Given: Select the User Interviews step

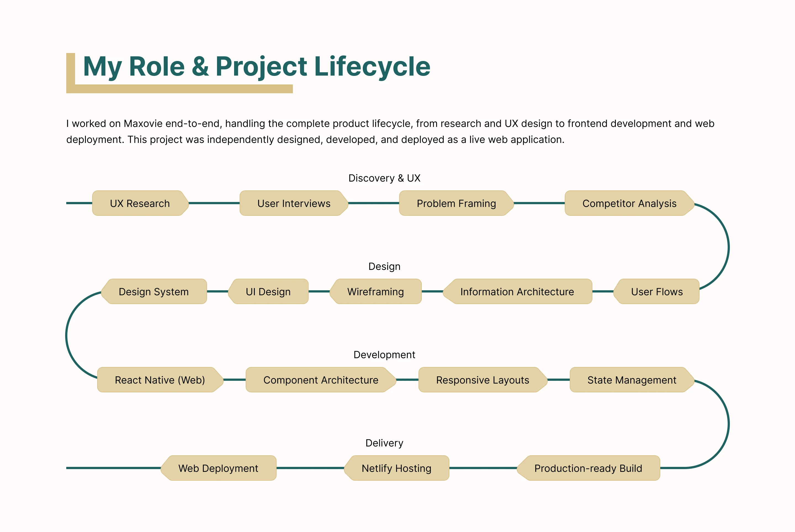Looking at the screenshot, I should tap(294, 203).
